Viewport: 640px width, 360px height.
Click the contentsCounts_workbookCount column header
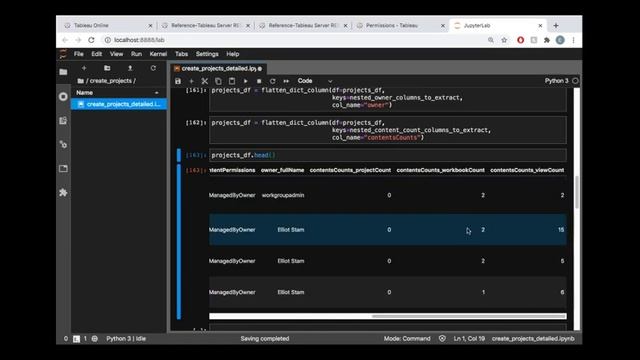coord(440,170)
